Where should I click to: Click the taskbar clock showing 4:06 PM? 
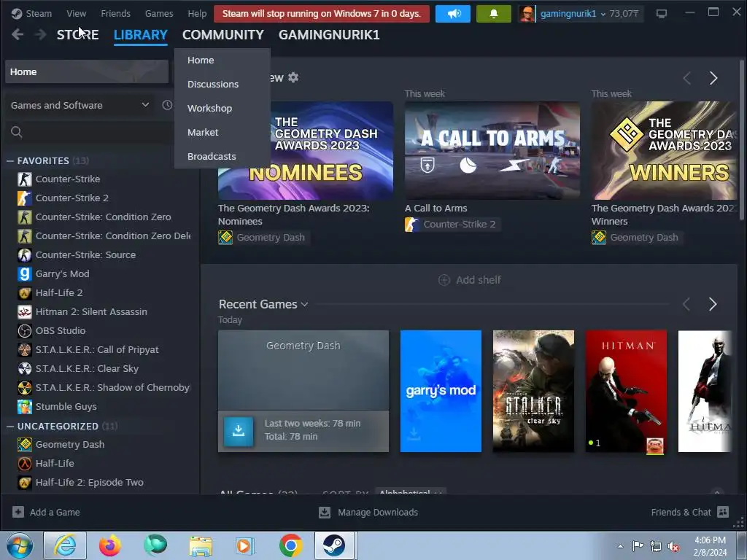(x=710, y=546)
